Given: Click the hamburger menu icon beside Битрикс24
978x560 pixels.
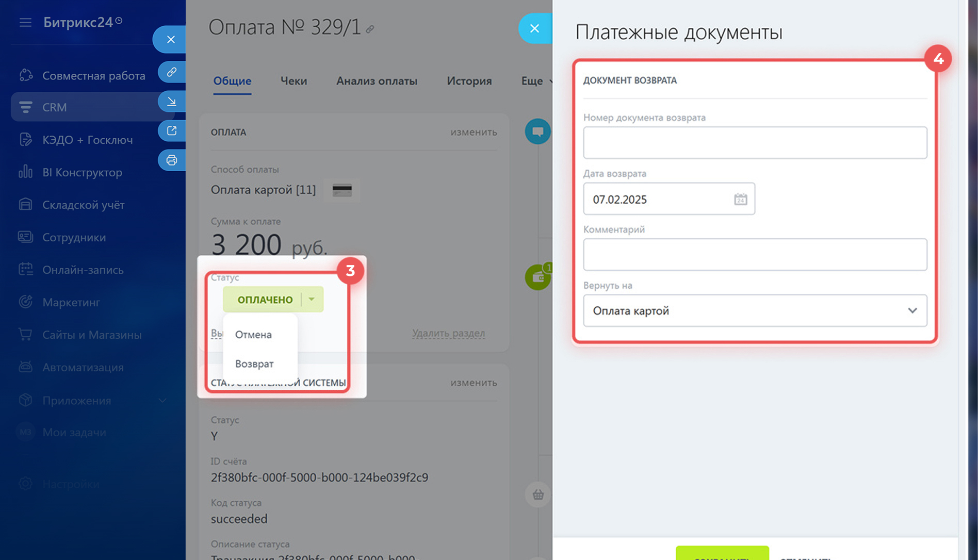Looking at the screenshot, I should click(25, 22).
